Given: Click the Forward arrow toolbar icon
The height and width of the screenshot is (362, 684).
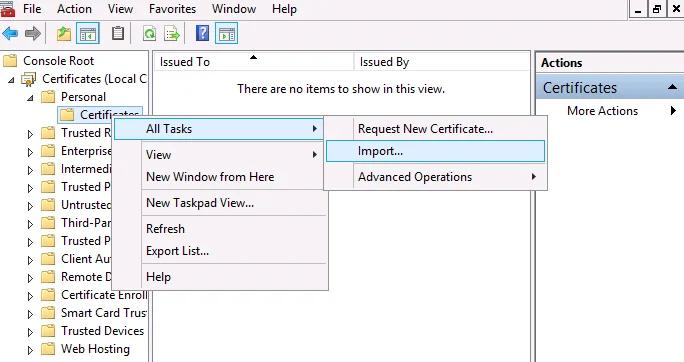Looking at the screenshot, I should click(33, 34).
